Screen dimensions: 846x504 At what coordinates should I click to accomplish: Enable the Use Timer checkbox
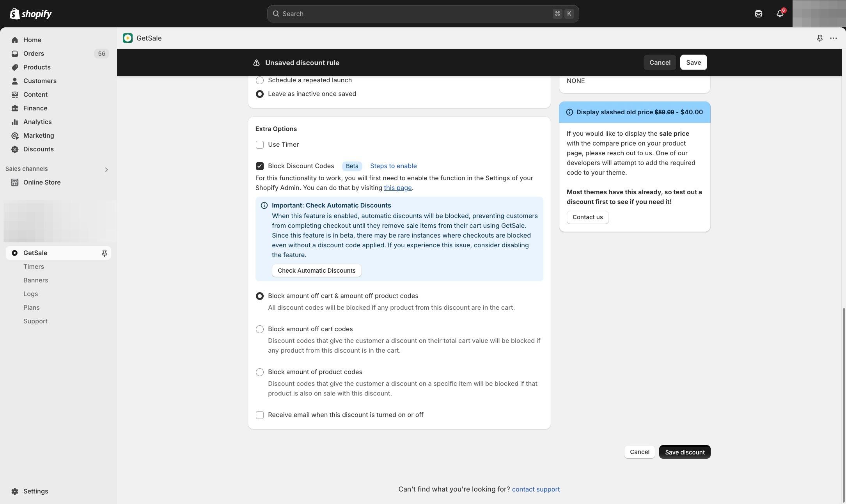coord(260,145)
